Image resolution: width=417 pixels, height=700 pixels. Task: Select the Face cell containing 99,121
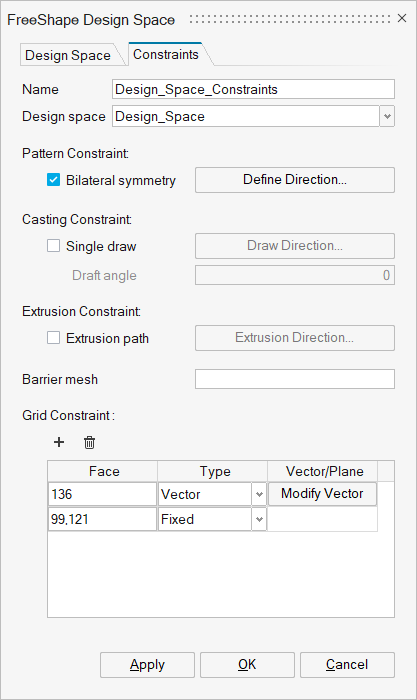pos(102,519)
